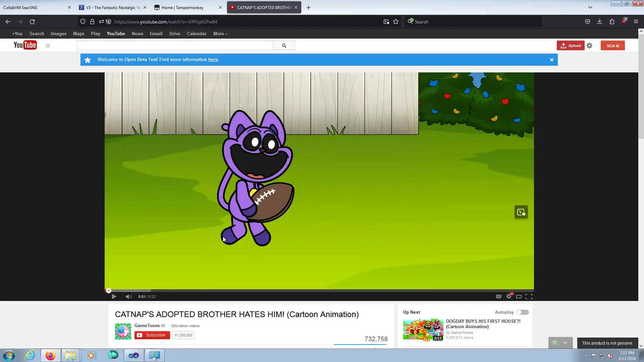Open Gmail from the Google bar

coord(156,34)
